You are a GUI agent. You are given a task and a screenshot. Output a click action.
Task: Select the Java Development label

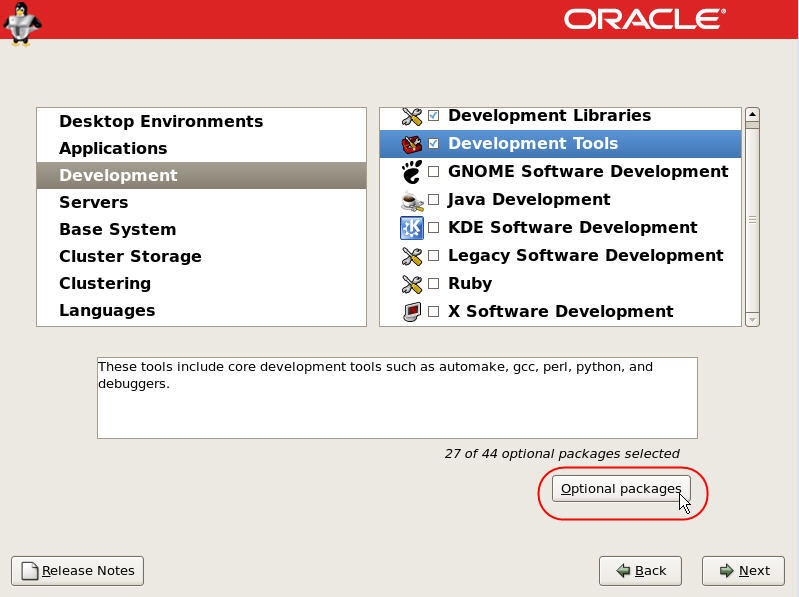[529, 200]
